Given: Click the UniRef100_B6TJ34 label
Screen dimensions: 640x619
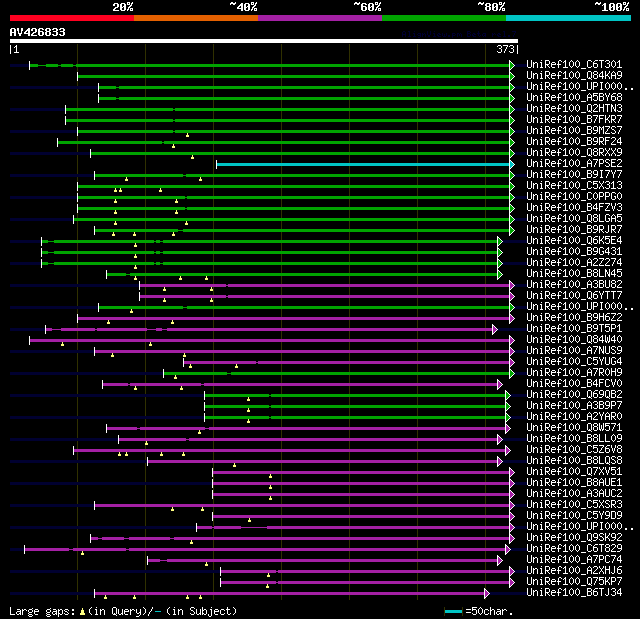Looking at the screenshot, I should pyautogui.click(x=574, y=593).
